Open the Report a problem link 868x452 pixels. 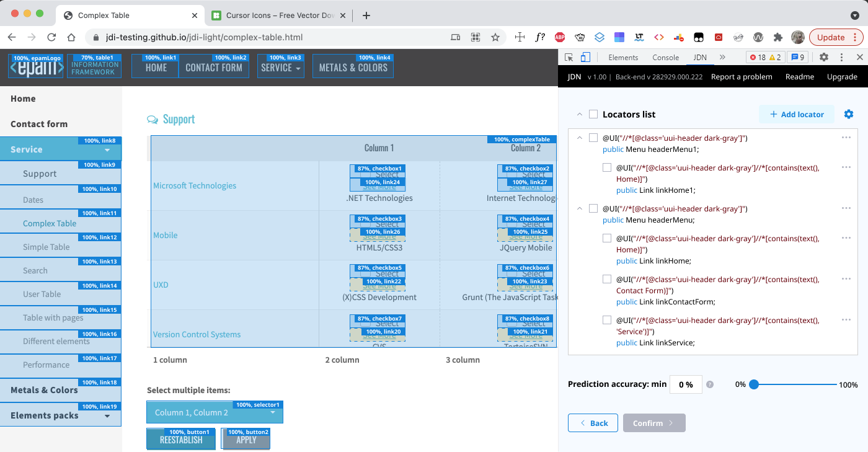click(742, 77)
